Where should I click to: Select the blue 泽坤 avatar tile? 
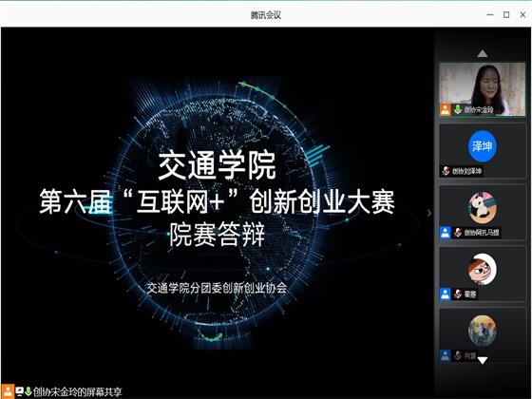483,151
